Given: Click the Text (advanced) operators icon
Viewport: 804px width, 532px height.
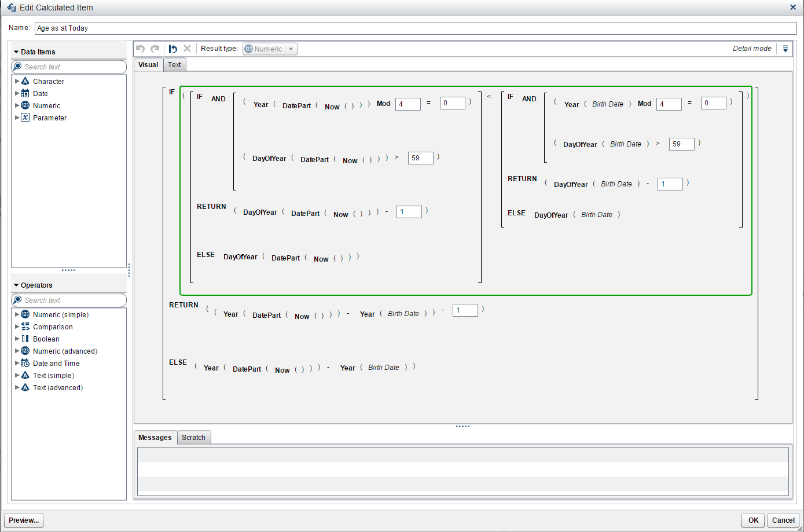Looking at the screenshot, I should (x=25, y=387).
